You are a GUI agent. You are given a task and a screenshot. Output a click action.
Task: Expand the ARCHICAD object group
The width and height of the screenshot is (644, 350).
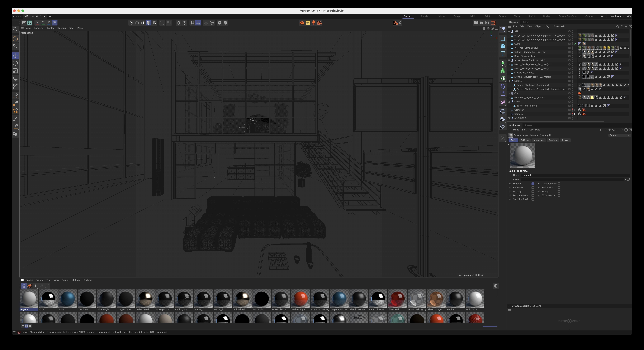point(509,118)
